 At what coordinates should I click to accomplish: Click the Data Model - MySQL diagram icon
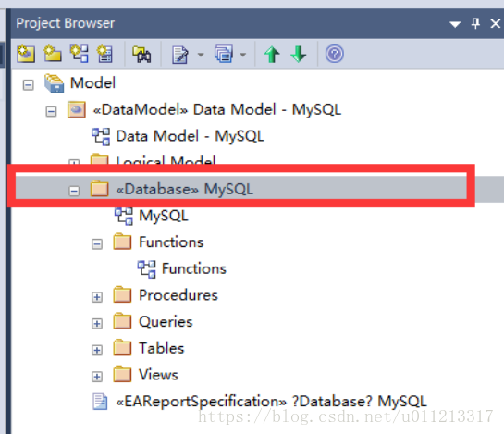101,136
